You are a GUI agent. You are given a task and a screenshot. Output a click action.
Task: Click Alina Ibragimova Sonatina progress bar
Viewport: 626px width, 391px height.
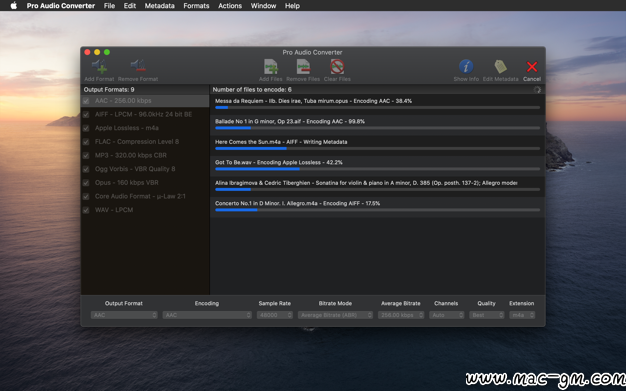click(x=377, y=189)
